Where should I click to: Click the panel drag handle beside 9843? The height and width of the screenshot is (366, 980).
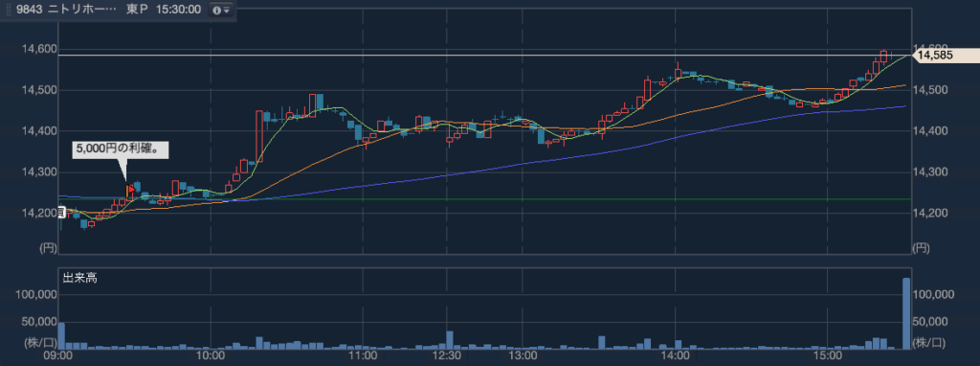pyautogui.click(x=10, y=10)
